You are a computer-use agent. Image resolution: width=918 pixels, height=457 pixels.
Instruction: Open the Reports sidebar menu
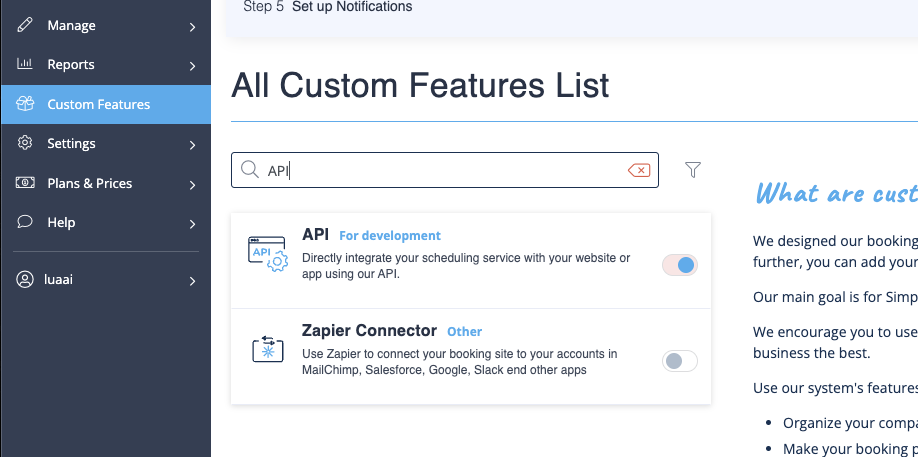(106, 65)
